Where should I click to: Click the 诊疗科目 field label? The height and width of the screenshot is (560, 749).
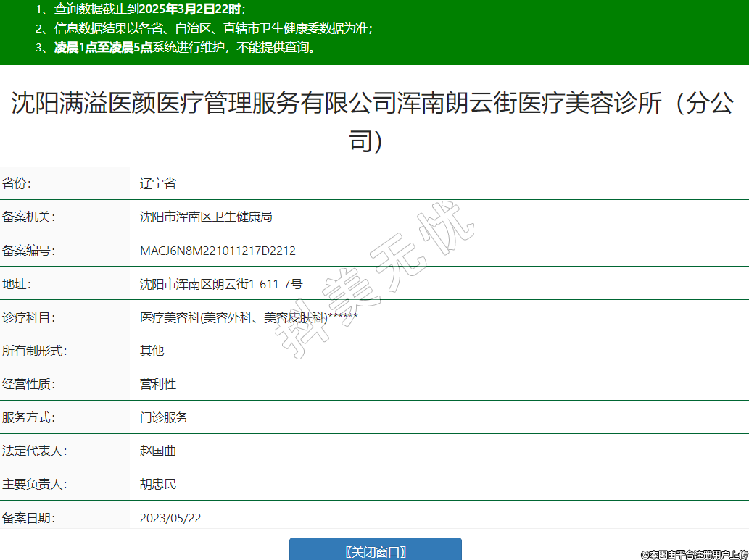pyautogui.click(x=29, y=318)
